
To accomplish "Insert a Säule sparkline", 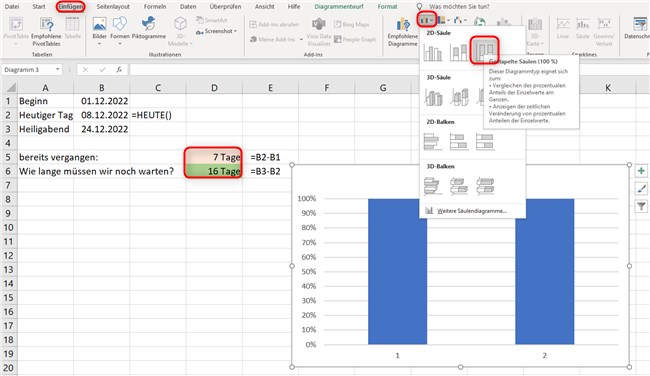I will click(582, 28).
